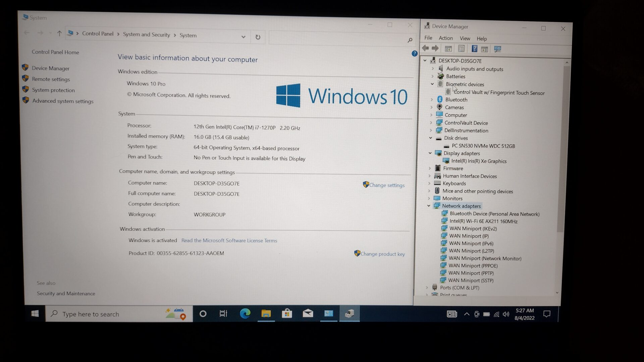Click Up arrow in System window navigation
644x362 pixels.
click(x=59, y=33)
